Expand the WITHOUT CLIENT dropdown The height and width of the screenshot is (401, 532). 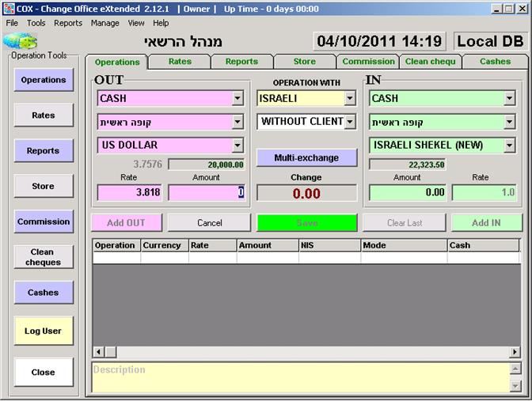(x=350, y=122)
